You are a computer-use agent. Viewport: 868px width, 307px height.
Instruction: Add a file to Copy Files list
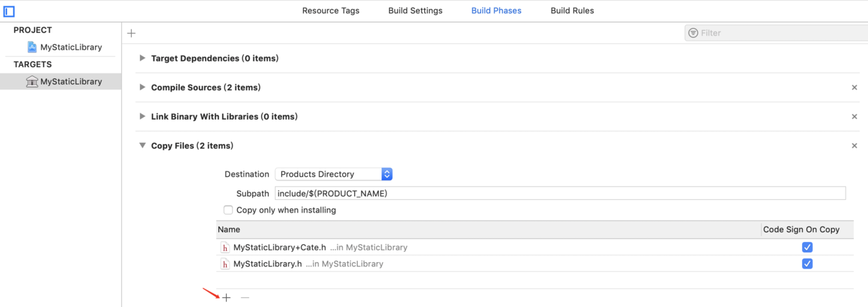[226, 298]
